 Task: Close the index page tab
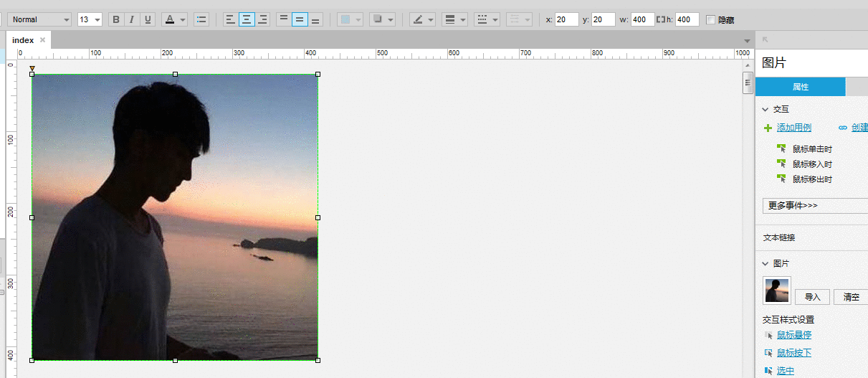click(43, 40)
